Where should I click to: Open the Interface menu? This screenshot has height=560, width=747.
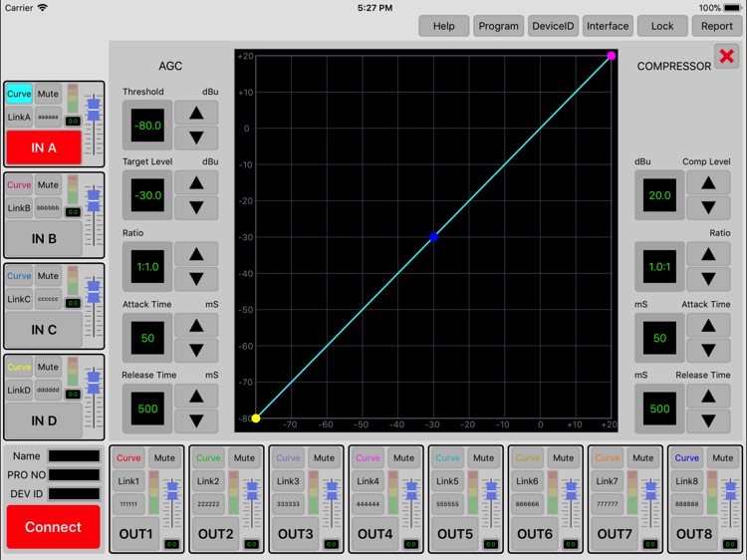pos(608,26)
